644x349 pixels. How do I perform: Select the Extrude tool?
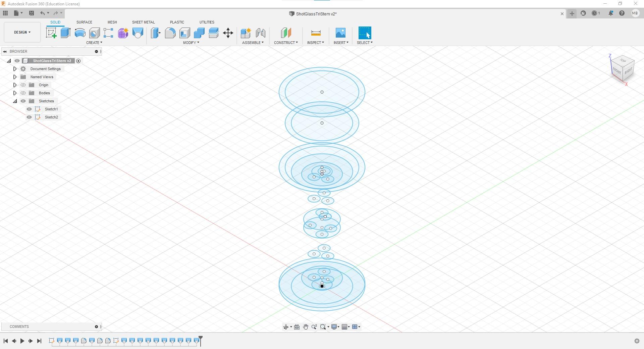click(65, 33)
